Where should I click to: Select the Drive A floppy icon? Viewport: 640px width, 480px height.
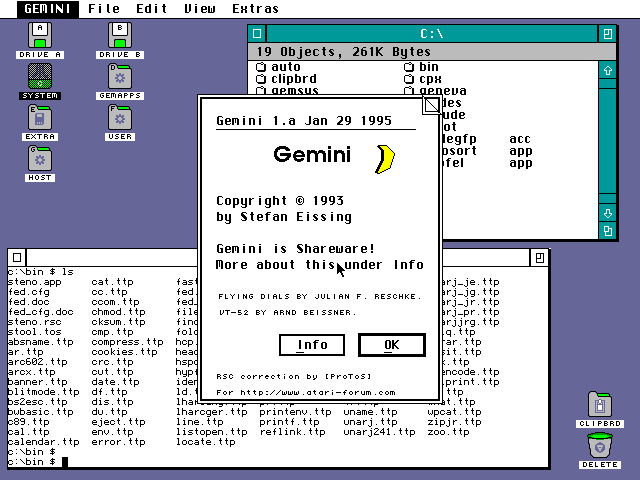40,35
